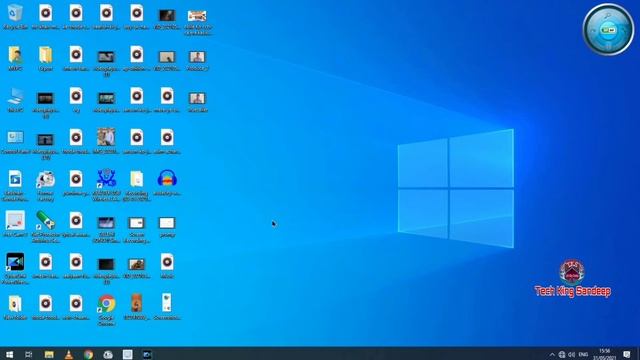Open the volume control tray icon

pyautogui.click(x=572, y=354)
